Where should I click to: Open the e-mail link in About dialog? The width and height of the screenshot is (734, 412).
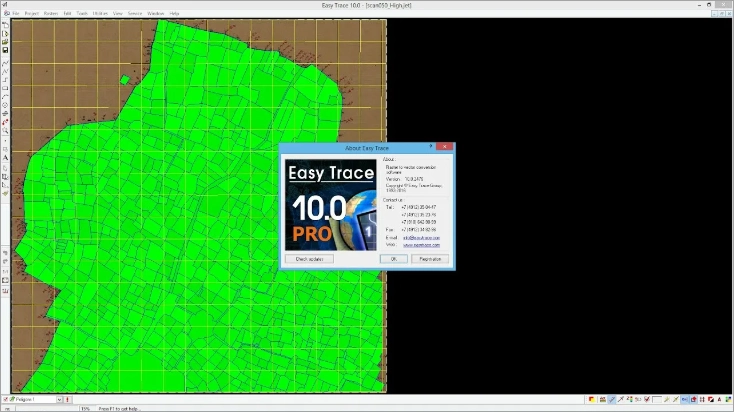(421, 238)
